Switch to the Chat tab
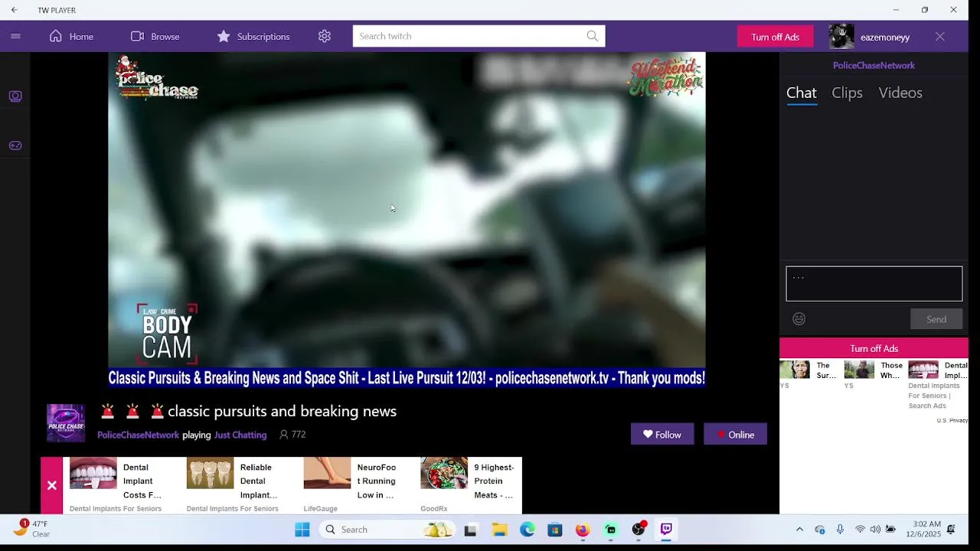Viewport: 980px width, 551px height. 802,93
